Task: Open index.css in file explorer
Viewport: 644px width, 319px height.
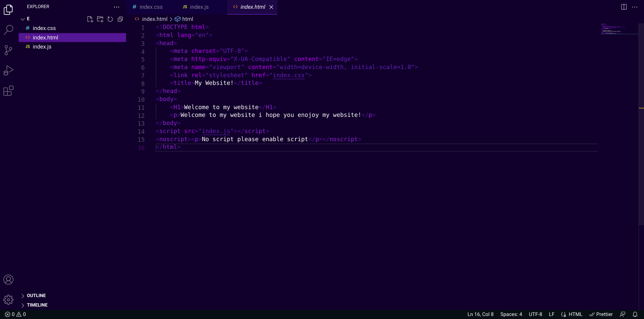Action: (72, 28)
